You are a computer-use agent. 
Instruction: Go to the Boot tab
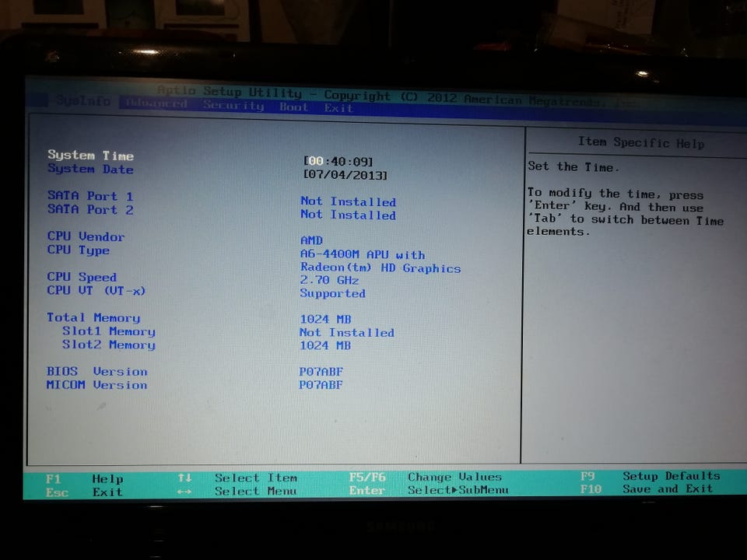click(293, 107)
